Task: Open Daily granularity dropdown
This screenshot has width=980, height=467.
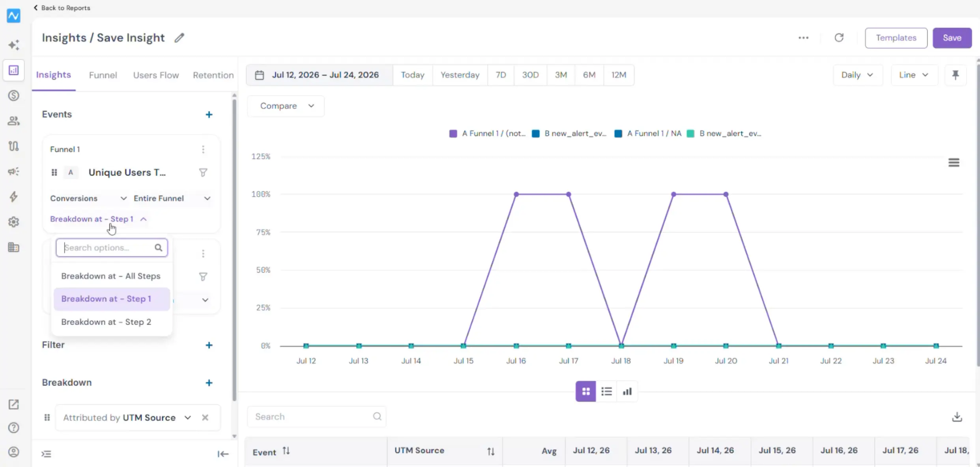Action: (857, 75)
